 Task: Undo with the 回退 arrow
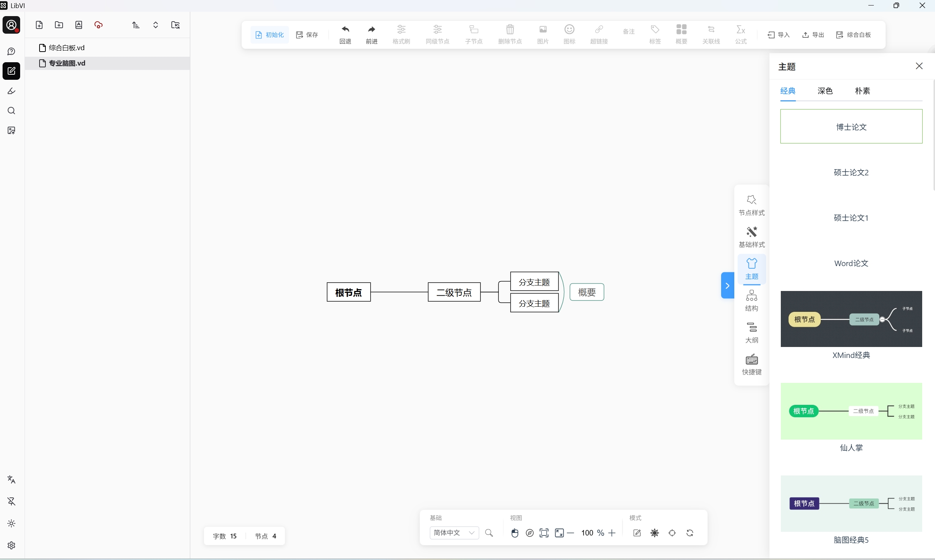pyautogui.click(x=345, y=34)
